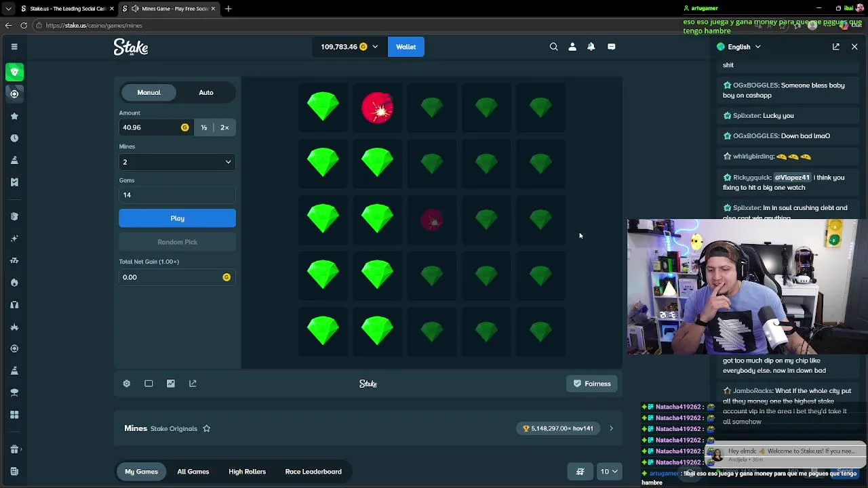The width and height of the screenshot is (868, 488).
Task: Switch to Manual betting mode
Action: pos(149,92)
